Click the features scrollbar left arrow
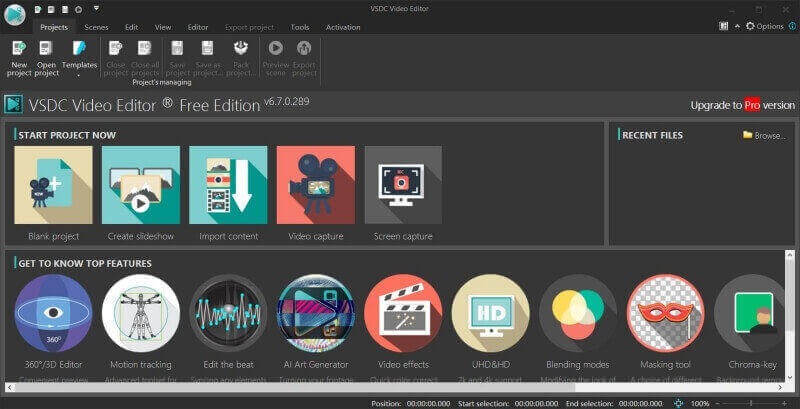The height and width of the screenshot is (409, 800). 9,388
